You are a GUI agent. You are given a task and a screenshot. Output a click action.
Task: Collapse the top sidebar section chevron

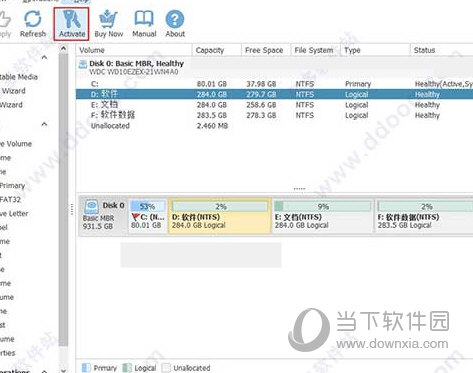(44, 57)
